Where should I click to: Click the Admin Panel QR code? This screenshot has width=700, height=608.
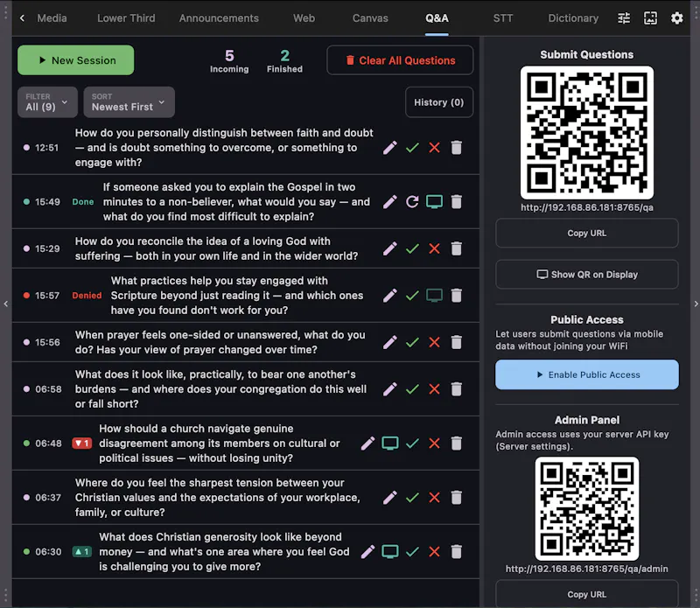click(586, 508)
